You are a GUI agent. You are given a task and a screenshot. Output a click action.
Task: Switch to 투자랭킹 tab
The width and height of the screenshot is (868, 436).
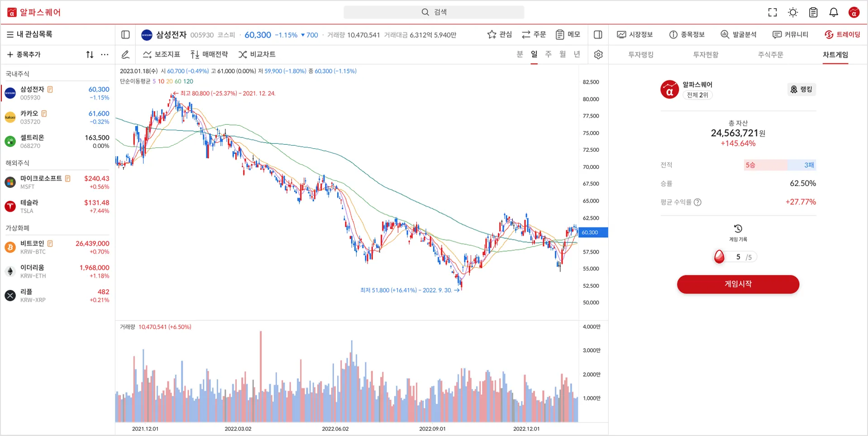(641, 55)
